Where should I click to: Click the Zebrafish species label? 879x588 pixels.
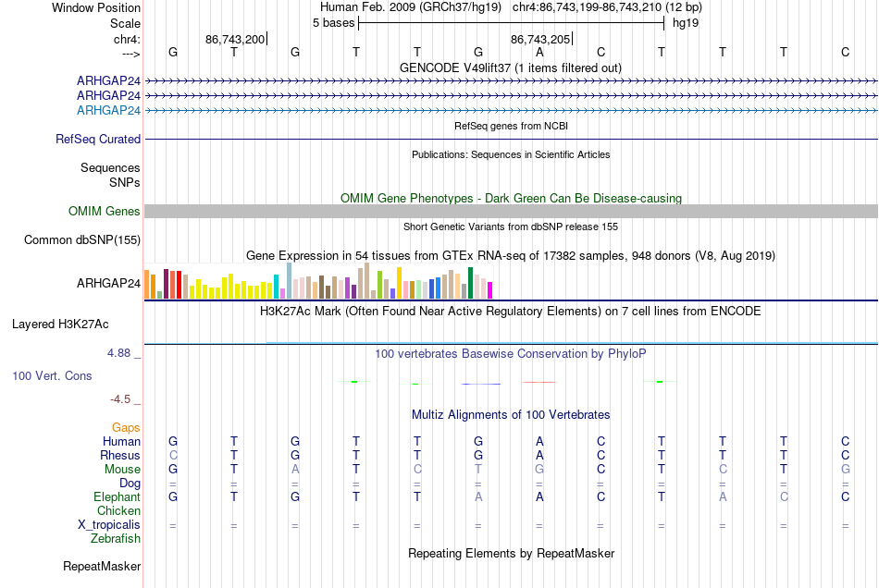click(x=116, y=539)
